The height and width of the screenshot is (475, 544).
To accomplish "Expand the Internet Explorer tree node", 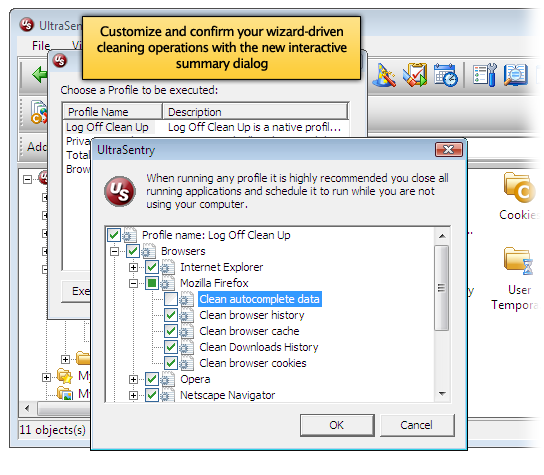I will tap(134, 267).
